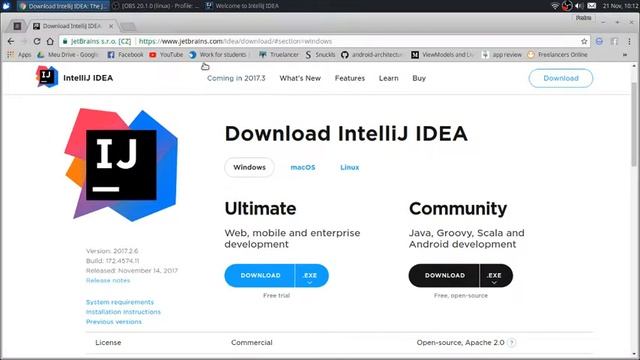Close the Download IntelliJ IDEA browser tab
Screen dimensions: 640x360
point(111,26)
